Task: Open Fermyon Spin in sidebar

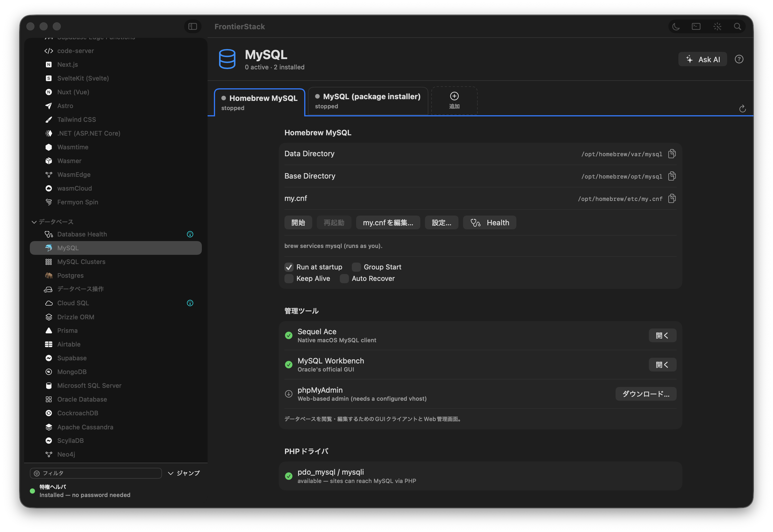Action: pos(116,202)
